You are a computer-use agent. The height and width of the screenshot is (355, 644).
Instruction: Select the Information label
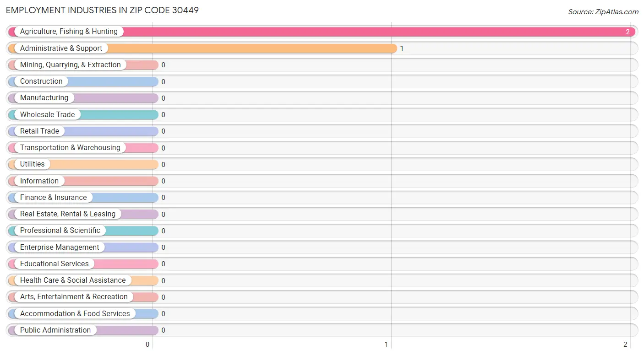(39, 181)
